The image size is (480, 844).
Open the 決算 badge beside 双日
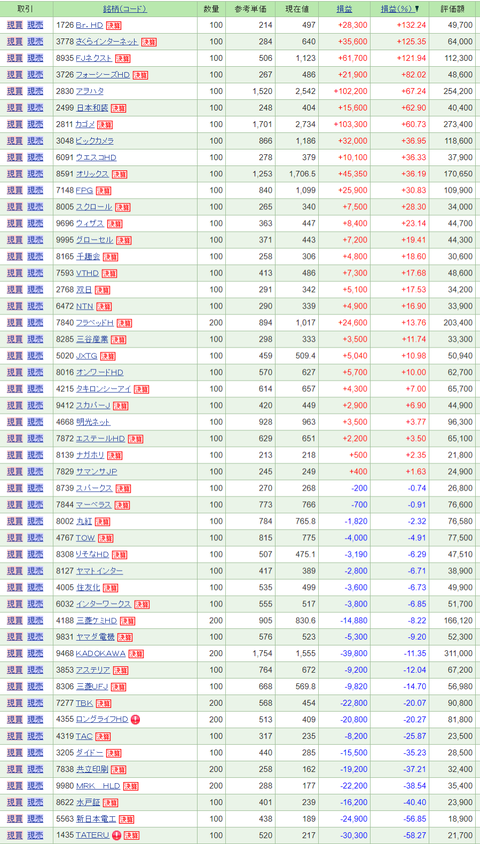click(x=102, y=291)
